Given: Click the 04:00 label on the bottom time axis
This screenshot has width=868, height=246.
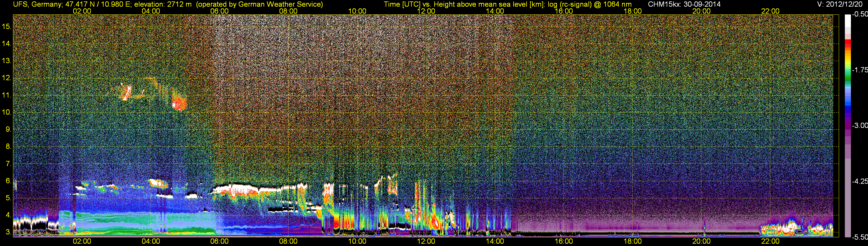Looking at the screenshot, I should coord(151,241).
